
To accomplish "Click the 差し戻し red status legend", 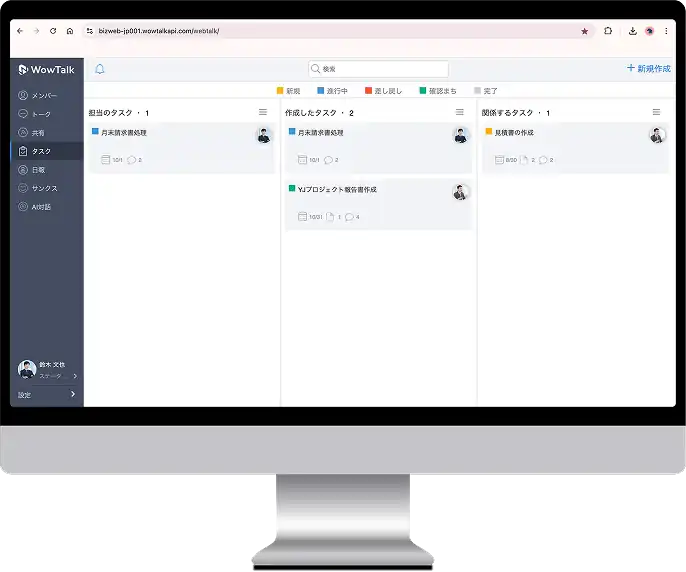I will point(384,91).
